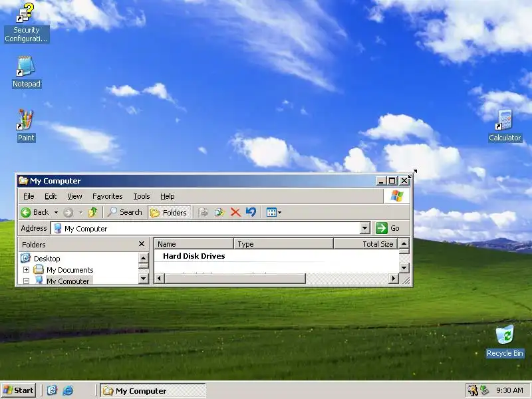Click the horizontal scrollbar left arrow

(x=159, y=279)
